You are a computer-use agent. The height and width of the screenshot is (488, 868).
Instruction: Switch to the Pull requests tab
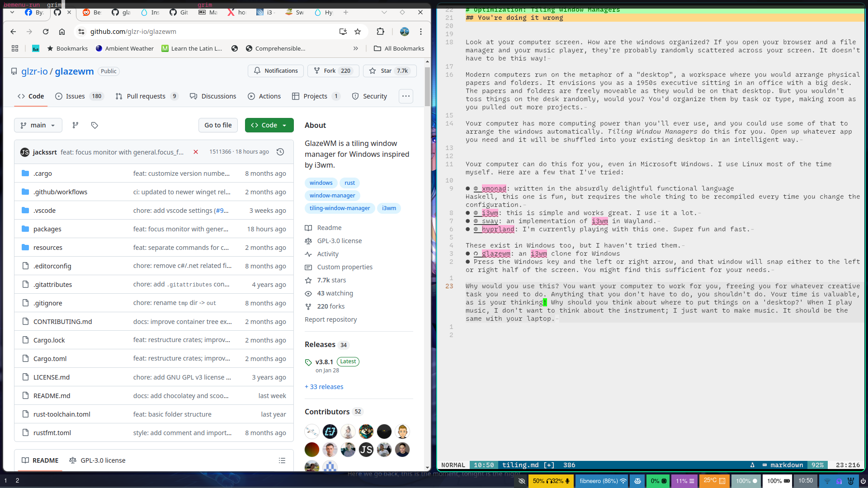146,96
